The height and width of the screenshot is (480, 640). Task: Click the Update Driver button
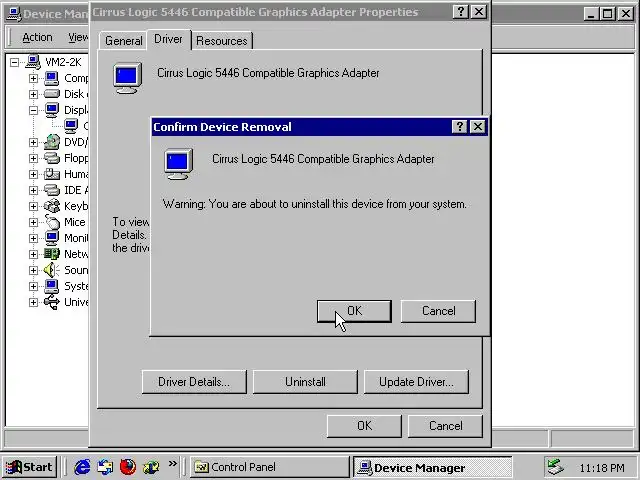[416, 382]
